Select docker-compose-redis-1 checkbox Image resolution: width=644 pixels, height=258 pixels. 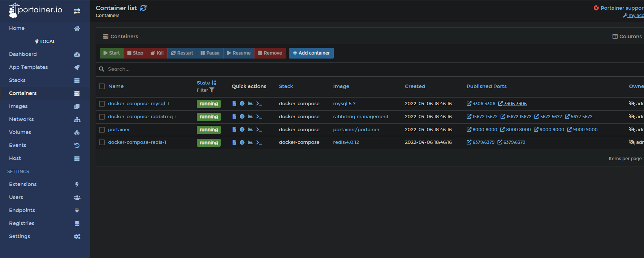pyautogui.click(x=102, y=142)
